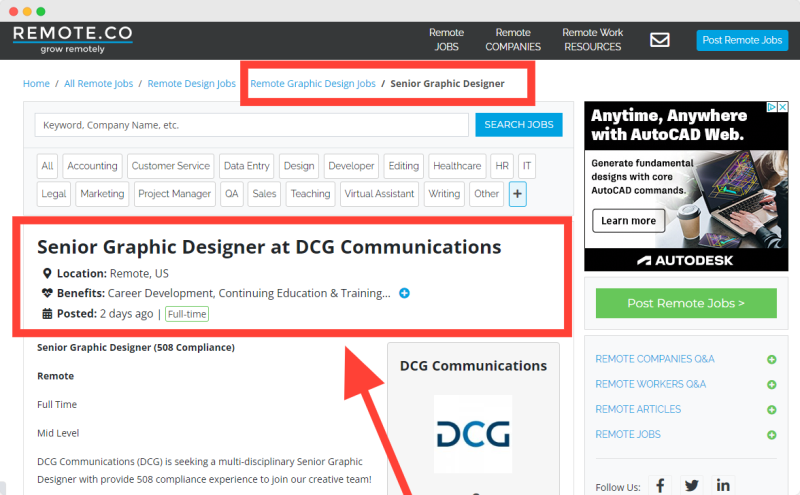Image resolution: width=800 pixels, height=495 pixels.
Task: Click the heart benefits icon
Action: 47,293
